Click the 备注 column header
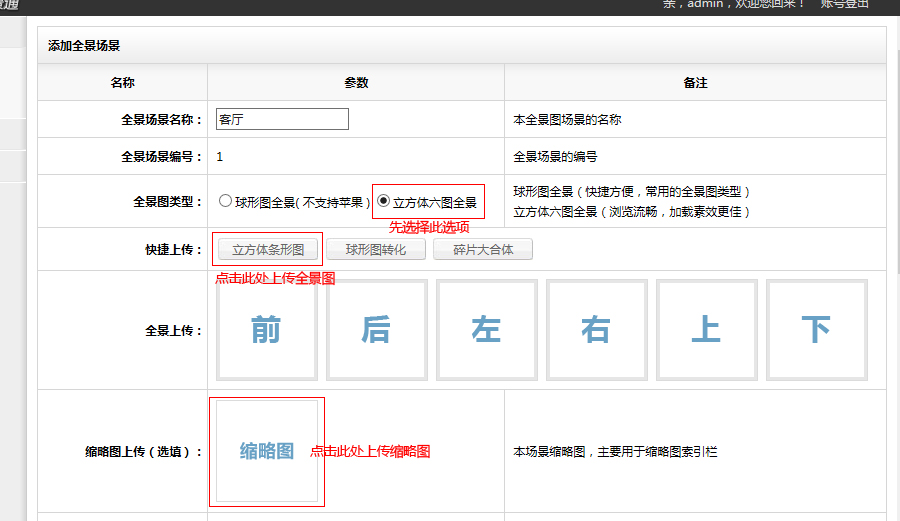 695,83
